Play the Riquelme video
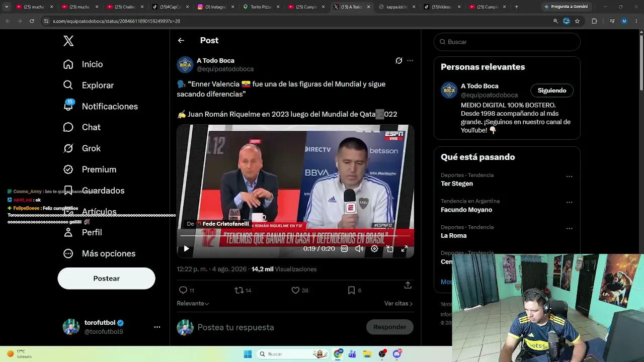Image resolution: width=644 pixels, height=362 pixels. coord(186,248)
